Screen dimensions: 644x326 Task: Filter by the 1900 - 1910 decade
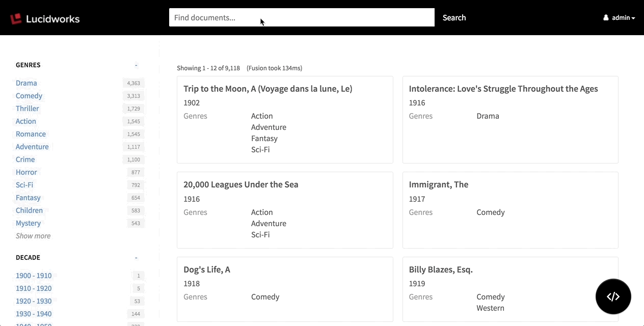[x=34, y=276]
